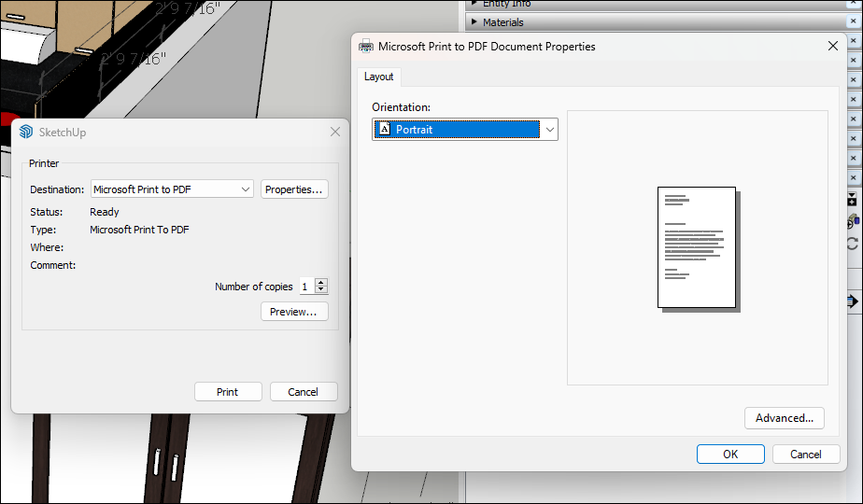
Task: Close the Document Properties window
Action: pyautogui.click(x=833, y=47)
